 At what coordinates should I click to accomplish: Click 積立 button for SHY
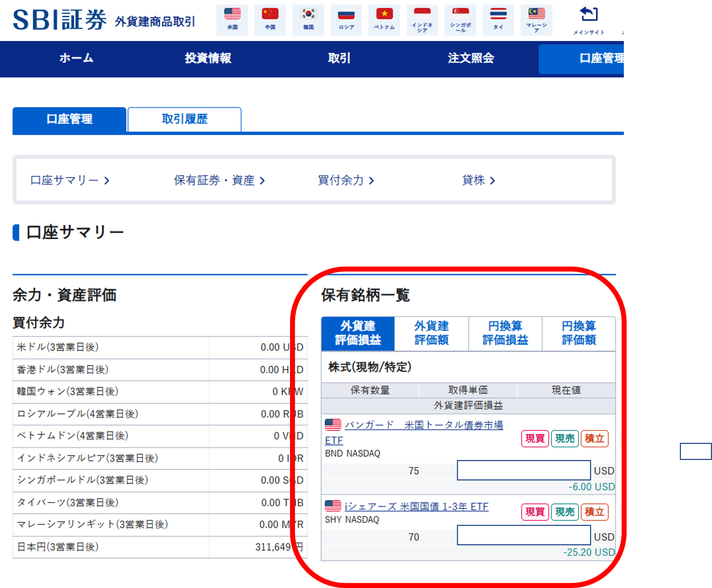pyautogui.click(x=594, y=512)
